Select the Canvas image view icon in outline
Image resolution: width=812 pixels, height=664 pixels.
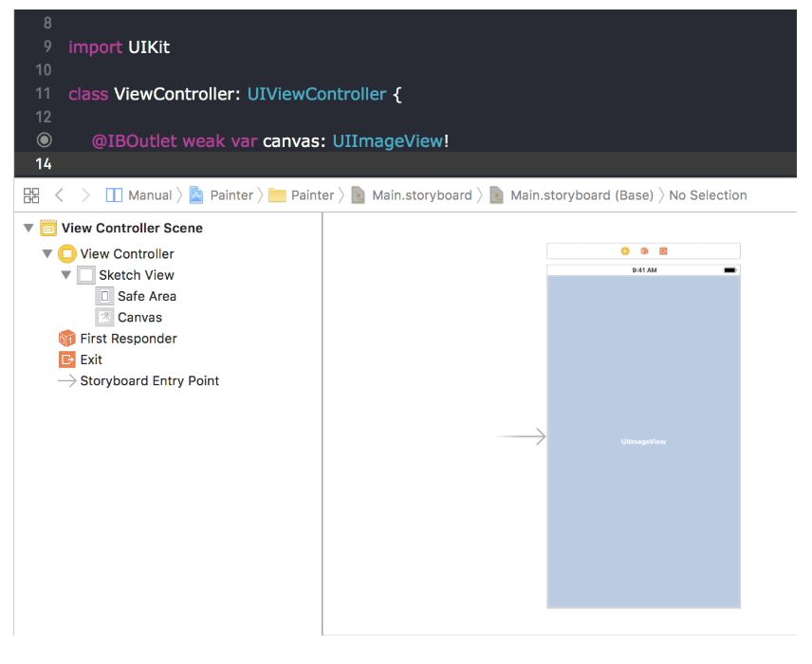[104, 317]
